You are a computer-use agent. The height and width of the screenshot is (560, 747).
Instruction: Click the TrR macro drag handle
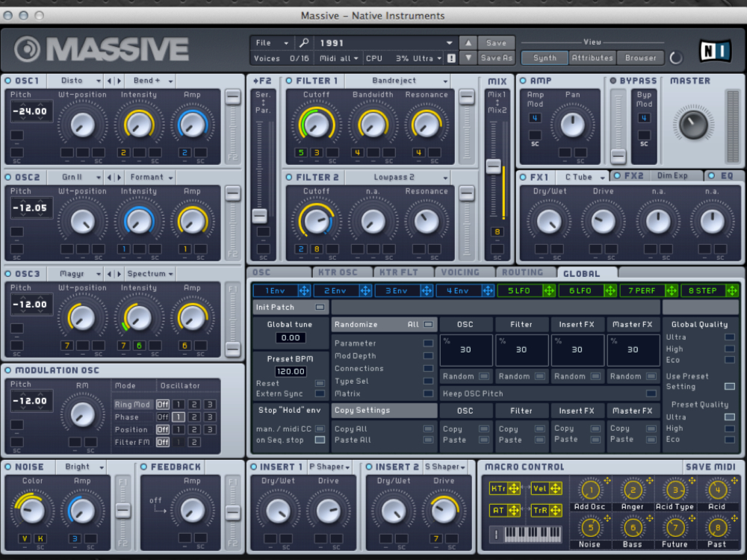[x=556, y=511]
